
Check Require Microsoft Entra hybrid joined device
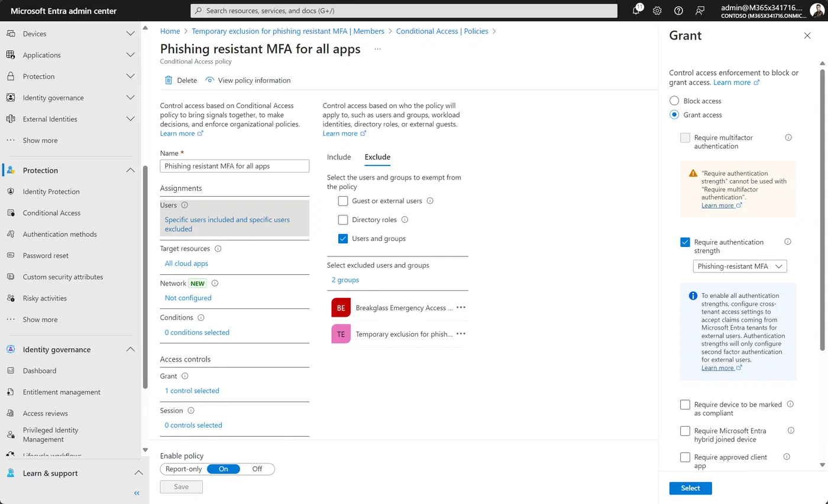click(x=685, y=431)
